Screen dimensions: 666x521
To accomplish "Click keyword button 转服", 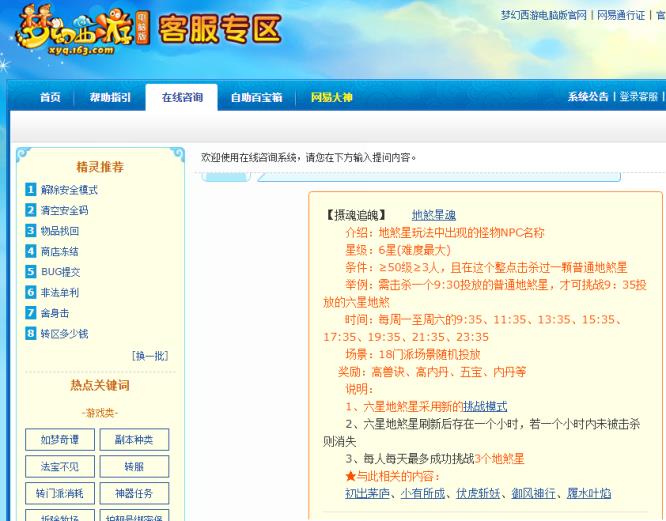I will (x=134, y=467).
